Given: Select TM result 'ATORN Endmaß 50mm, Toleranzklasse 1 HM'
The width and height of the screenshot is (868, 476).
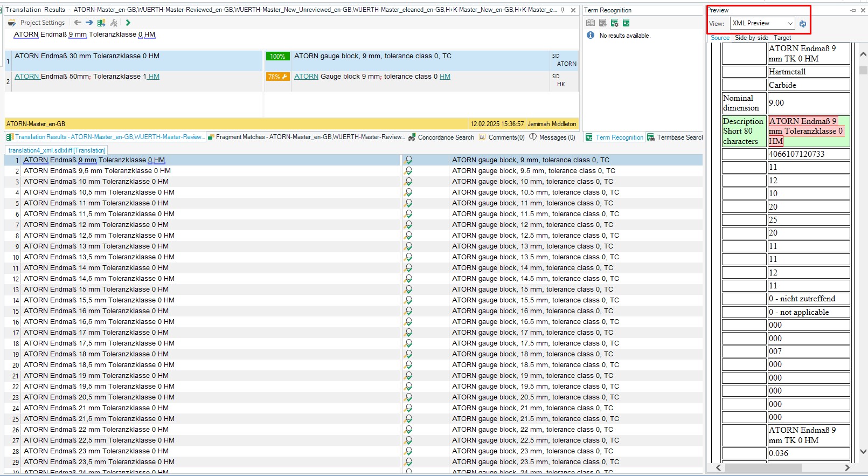Looking at the screenshot, I should tap(87, 77).
